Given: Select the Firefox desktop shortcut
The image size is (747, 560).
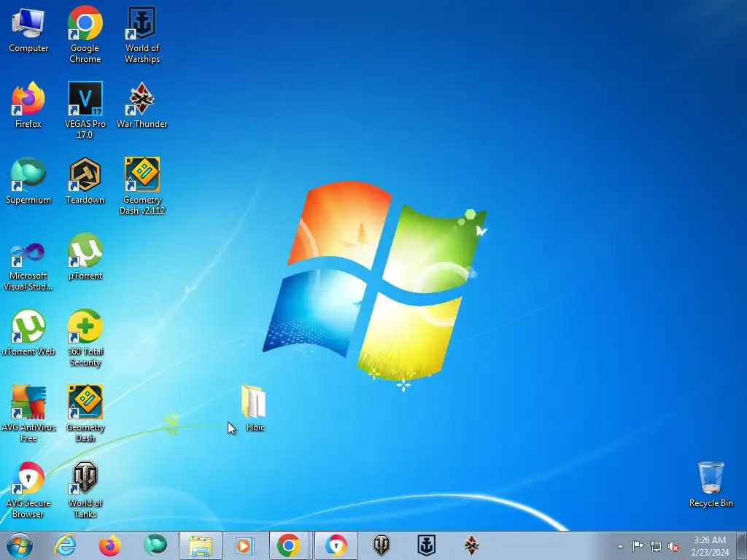Looking at the screenshot, I should [28, 105].
